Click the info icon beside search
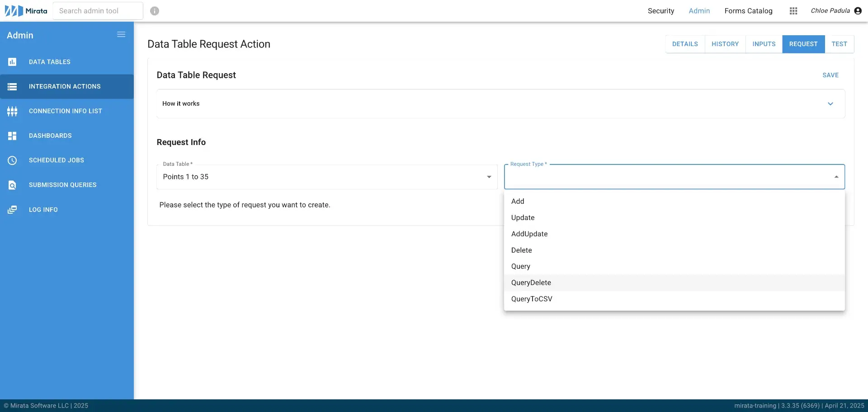Viewport: 868px width, 412px height. (155, 11)
